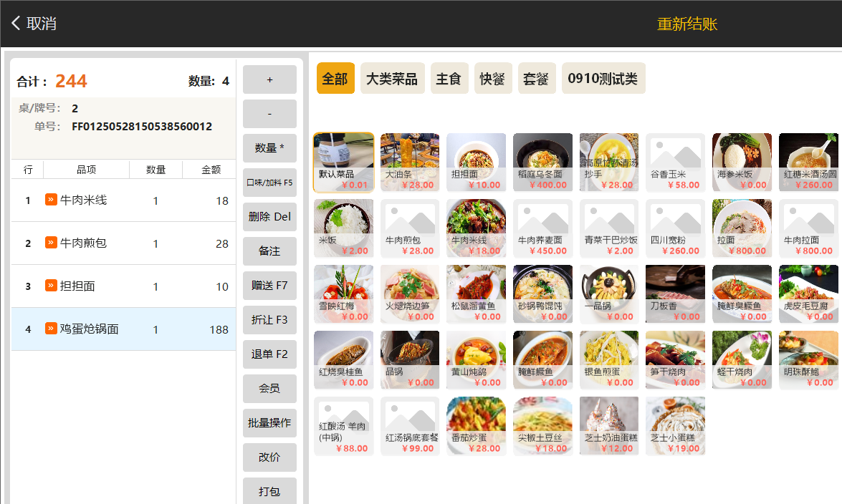Click the back arrow next to 取消
Viewport: 842px width, 504px height.
click(x=16, y=24)
